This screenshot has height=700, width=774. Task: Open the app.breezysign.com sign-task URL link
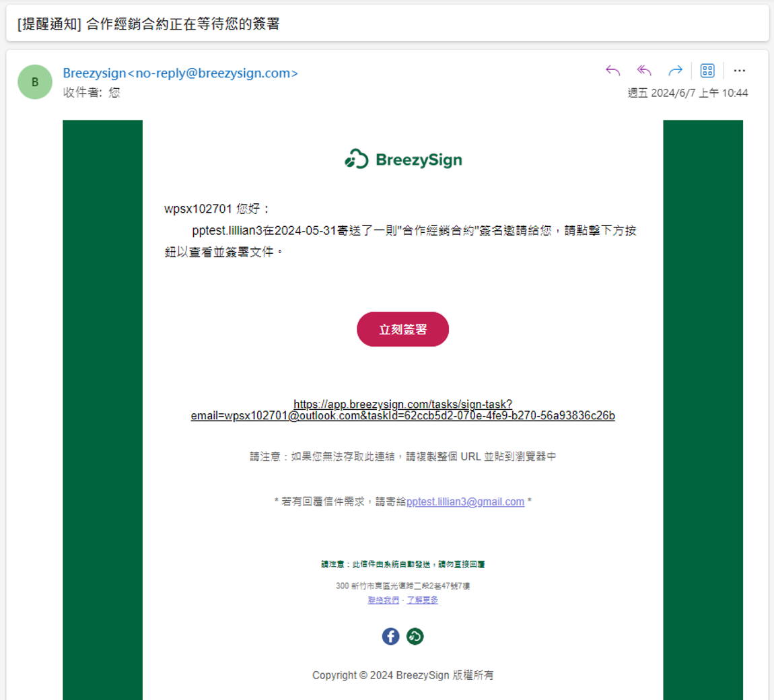click(402, 410)
